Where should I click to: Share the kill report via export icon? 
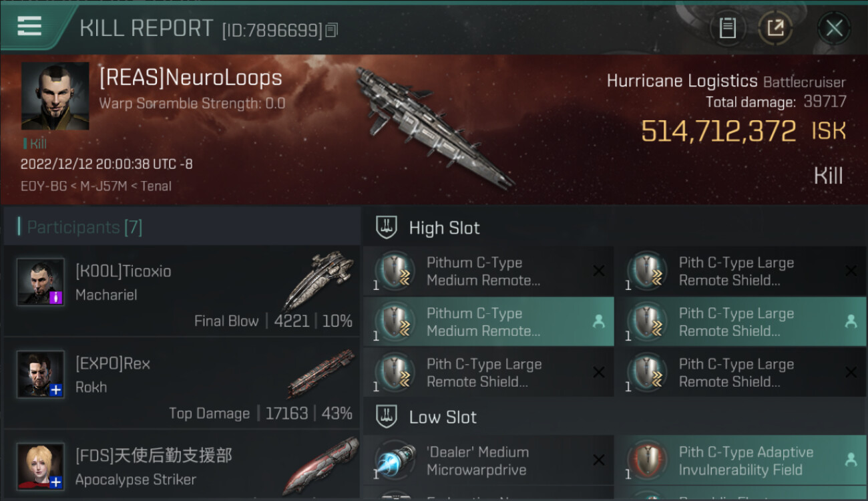pos(775,28)
